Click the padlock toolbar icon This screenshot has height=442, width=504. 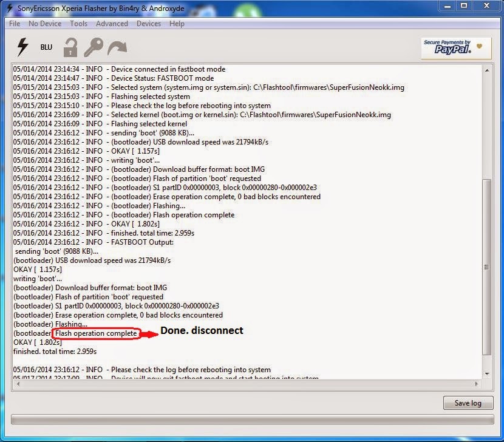pos(70,47)
